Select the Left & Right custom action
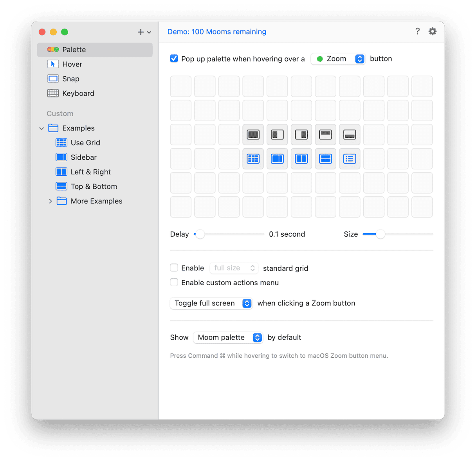The height and width of the screenshot is (461, 476). click(x=95, y=172)
